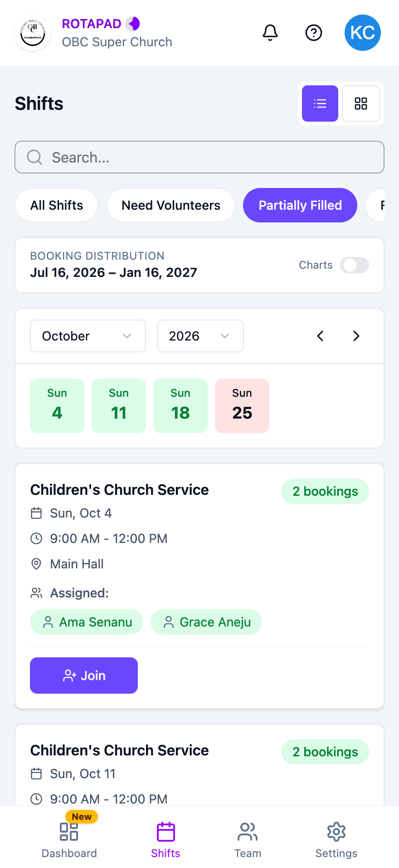This screenshot has height=868, width=399.
Task: Open the 2026 year dropdown
Action: pyautogui.click(x=200, y=336)
